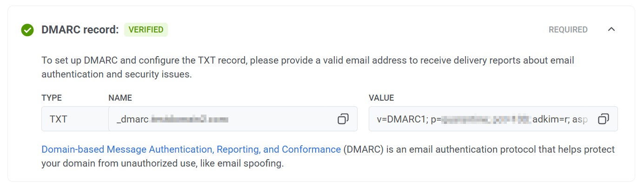Click the DMARC record heading
Viewport: 644px width, 193px height.
coord(80,30)
